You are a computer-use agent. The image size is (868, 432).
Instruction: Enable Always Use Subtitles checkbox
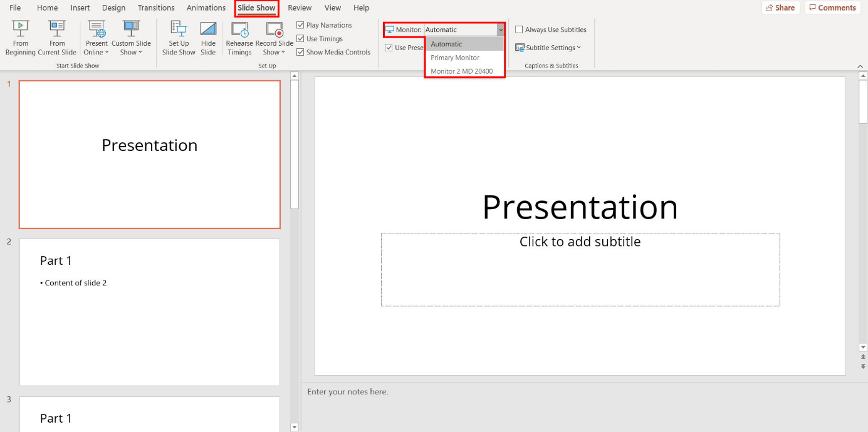click(519, 29)
